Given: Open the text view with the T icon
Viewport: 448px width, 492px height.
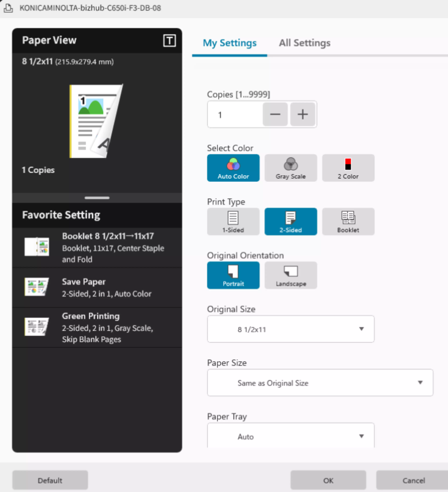Looking at the screenshot, I should pyautogui.click(x=169, y=40).
